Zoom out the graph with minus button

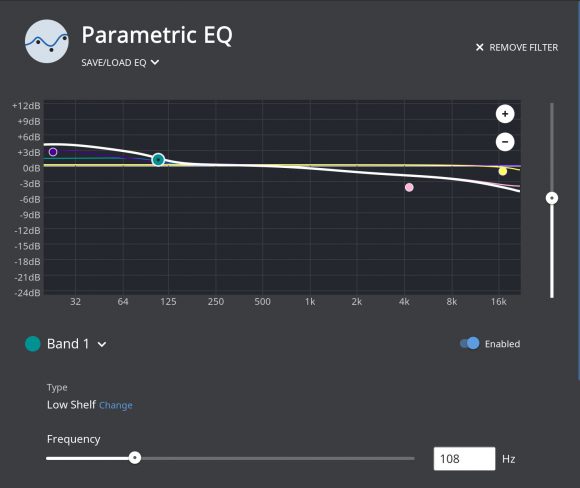point(505,142)
